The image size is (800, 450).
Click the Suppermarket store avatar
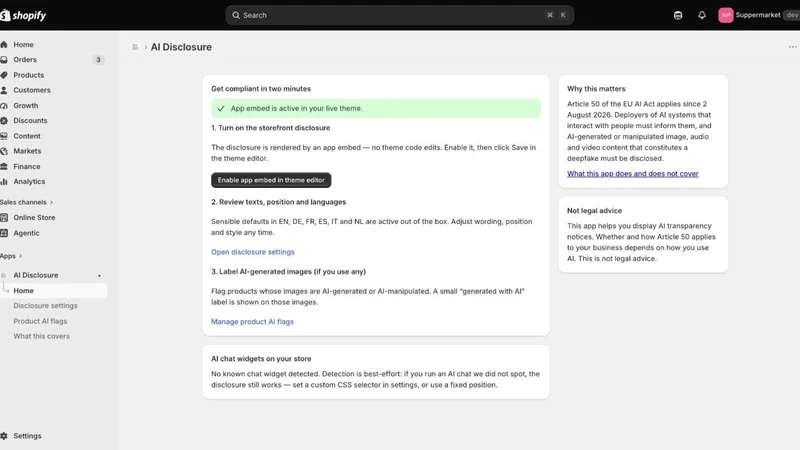[726, 15]
